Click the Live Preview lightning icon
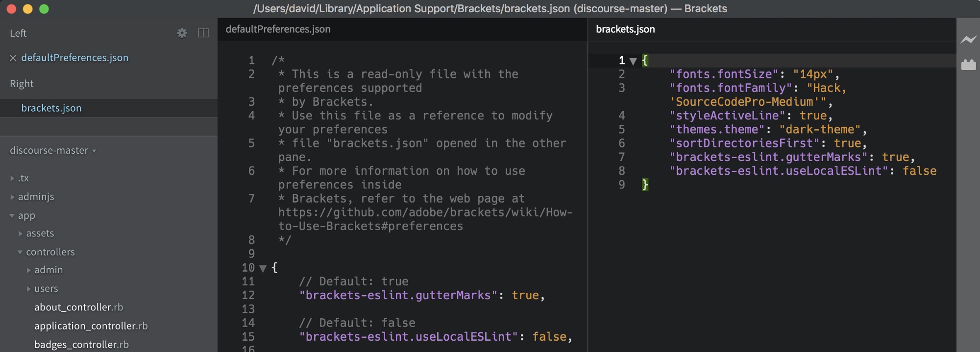The width and height of the screenshot is (980, 352). (x=968, y=40)
